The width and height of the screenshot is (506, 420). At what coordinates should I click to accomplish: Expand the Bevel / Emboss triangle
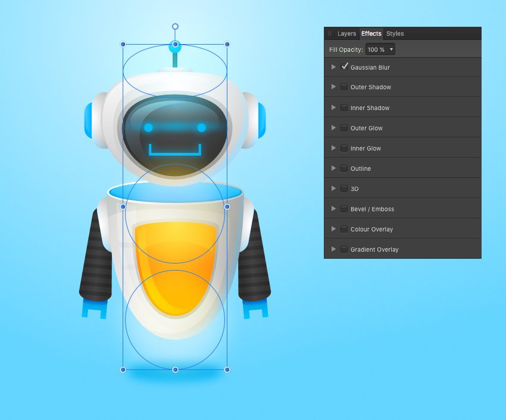coord(333,208)
